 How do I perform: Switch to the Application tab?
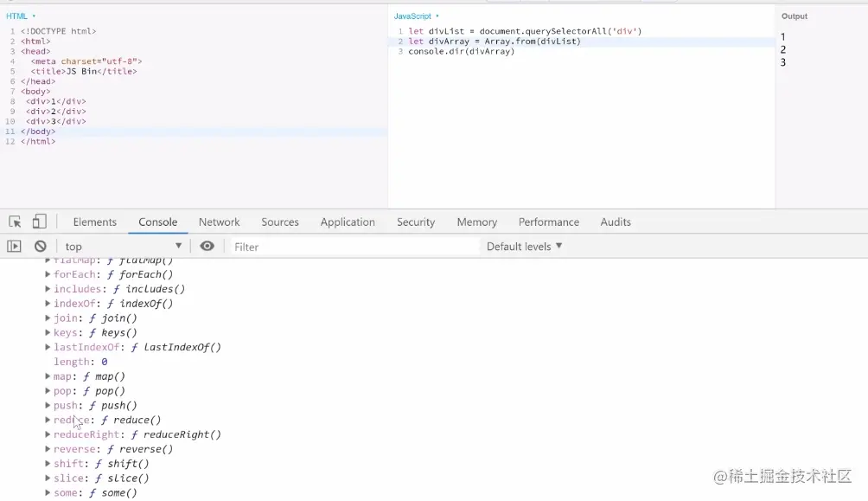[x=348, y=222]
